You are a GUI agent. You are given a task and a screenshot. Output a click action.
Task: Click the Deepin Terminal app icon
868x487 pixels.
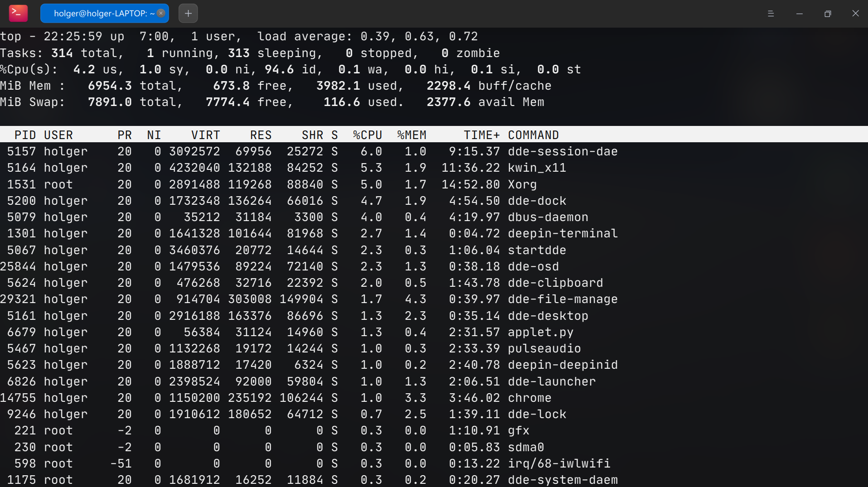pyautogui.click(x=18, y=13)
